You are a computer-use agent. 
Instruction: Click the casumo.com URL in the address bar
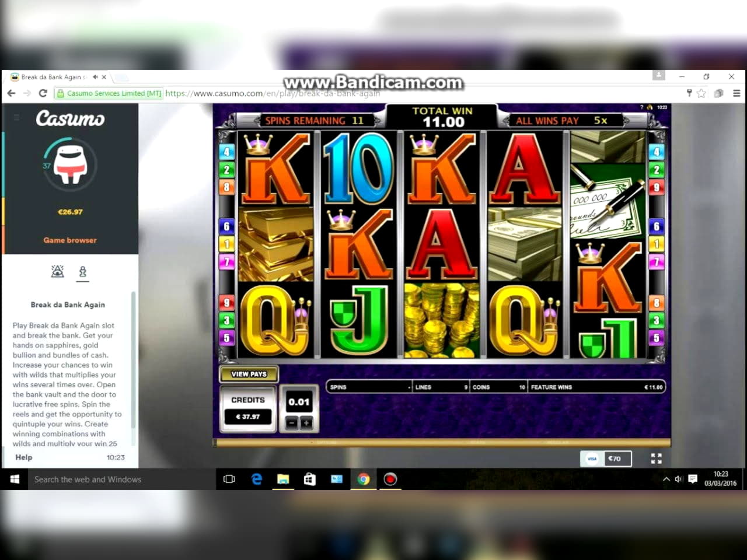pos(273,93)
